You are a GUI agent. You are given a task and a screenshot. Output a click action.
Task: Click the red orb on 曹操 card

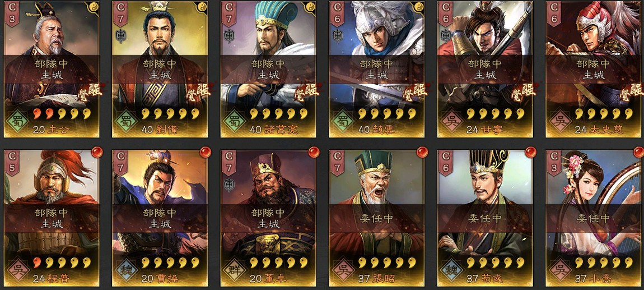coord(206,152)
